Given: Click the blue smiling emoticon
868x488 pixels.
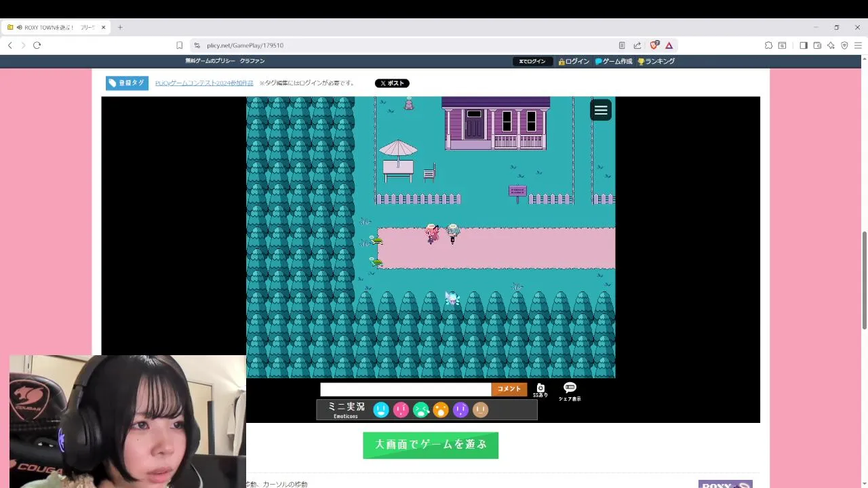Looking at the screenshot, I should [x=381, y=409].
